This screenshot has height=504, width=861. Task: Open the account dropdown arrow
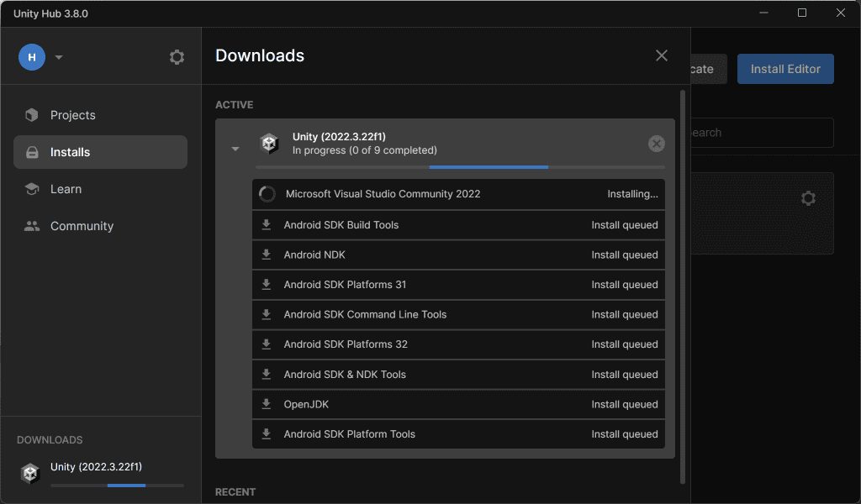pos(59,58)
